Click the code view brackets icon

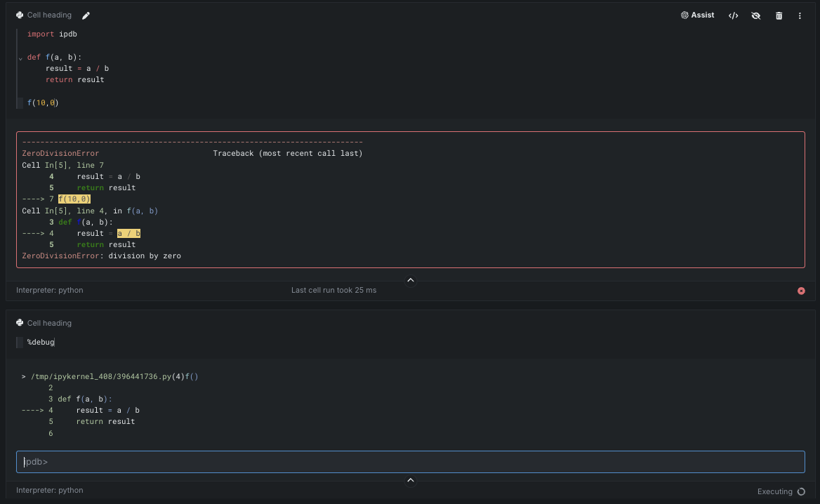(x=733, y=15)
